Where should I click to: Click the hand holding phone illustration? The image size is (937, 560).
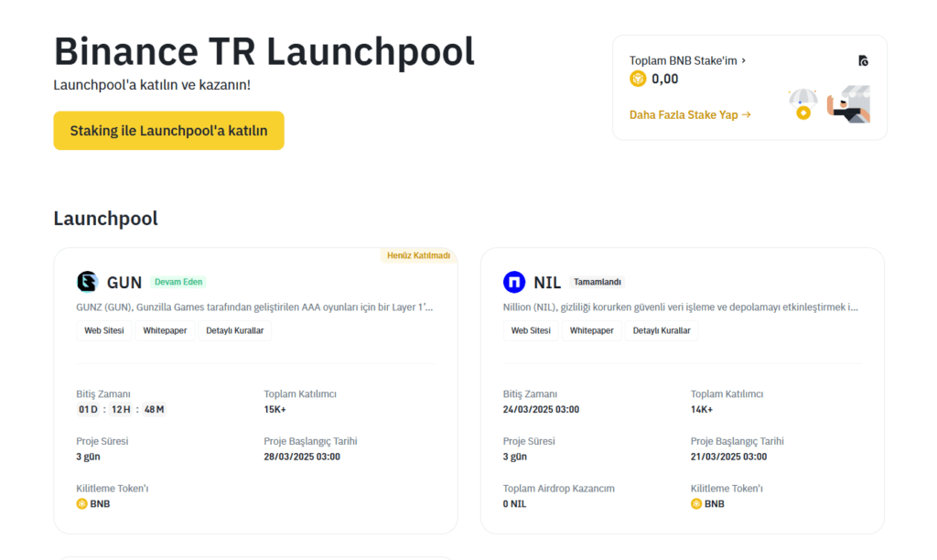click(x=848, y=104)
